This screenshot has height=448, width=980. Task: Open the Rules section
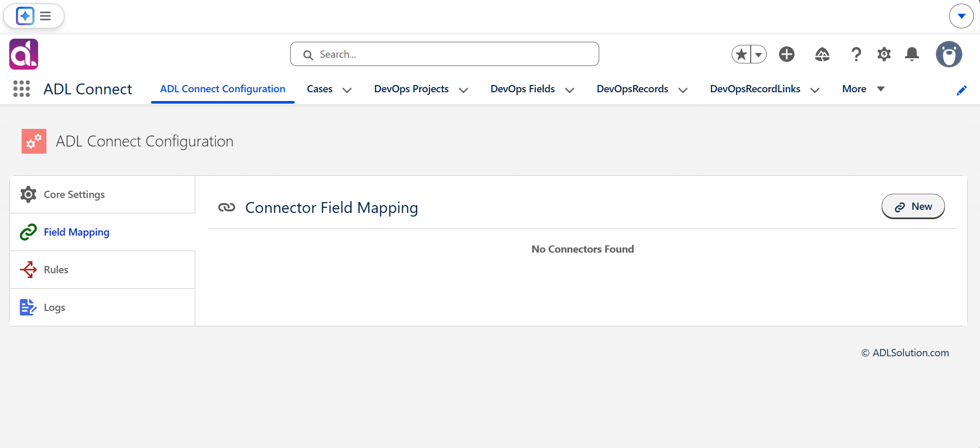point(102,270)
